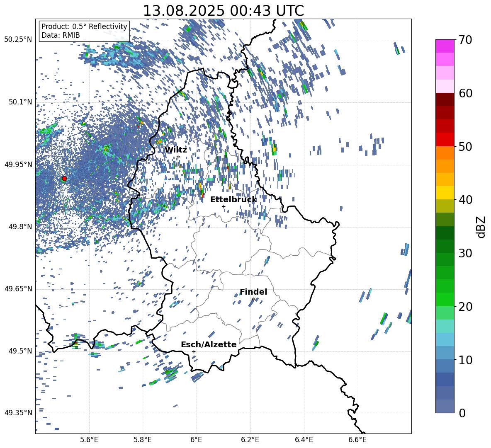Click the Esch/Alzette station cross marker
The width and height of the screenshot is (491, 448).
pyautogui.click(x=194, y=351)
